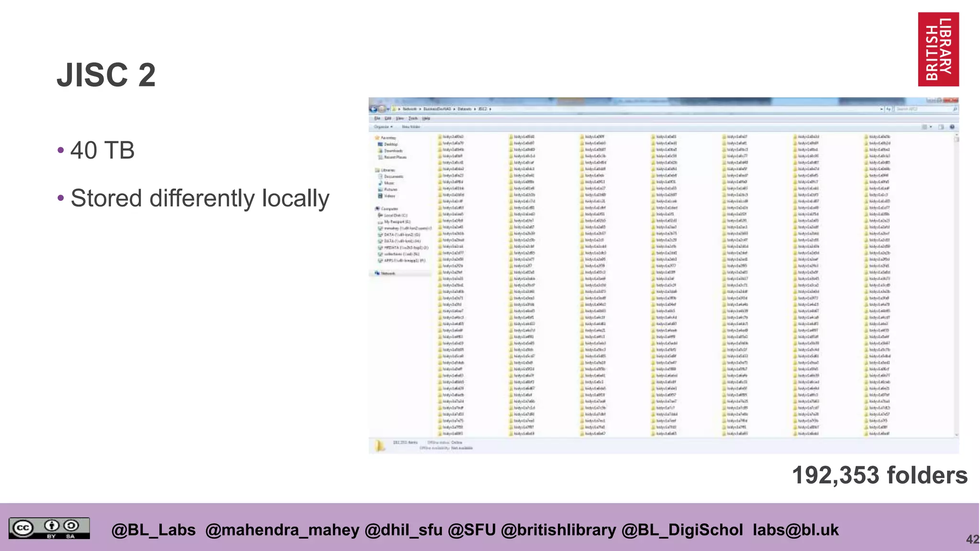Click the Creative Commons BY-SA badge
Viewport: 980px width, 551px height.
pos(49,528)
